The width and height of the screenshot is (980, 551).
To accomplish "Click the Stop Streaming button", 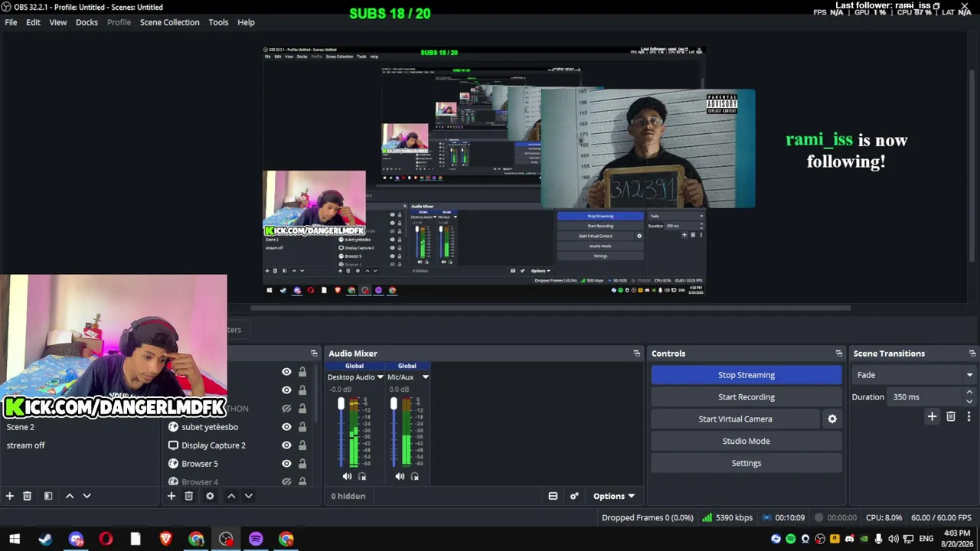I will (746, 375).
